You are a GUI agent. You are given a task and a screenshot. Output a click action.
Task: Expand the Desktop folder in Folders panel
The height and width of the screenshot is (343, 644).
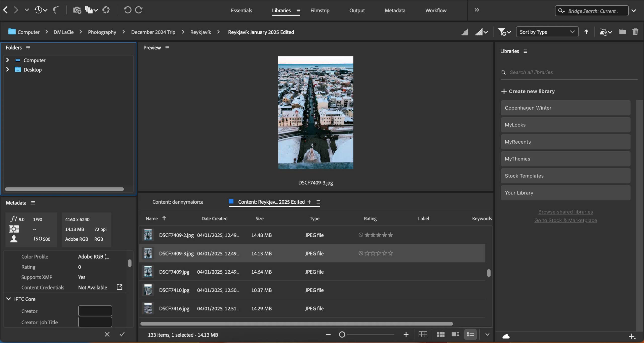[x=7, y=70]
